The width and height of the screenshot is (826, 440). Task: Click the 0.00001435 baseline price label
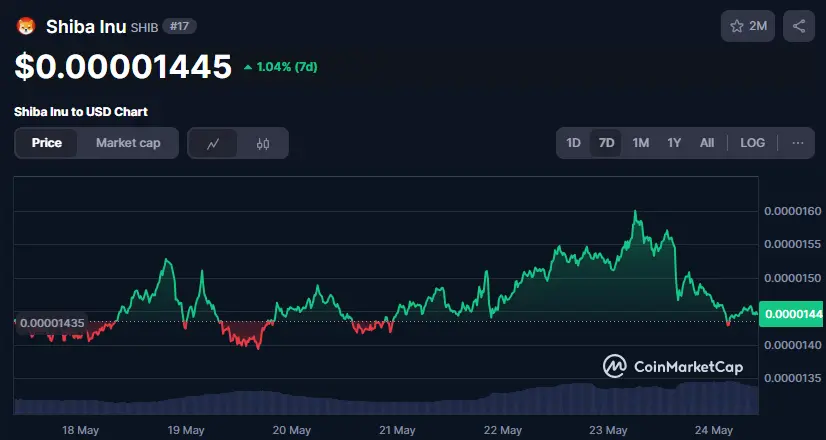point(52,323)
